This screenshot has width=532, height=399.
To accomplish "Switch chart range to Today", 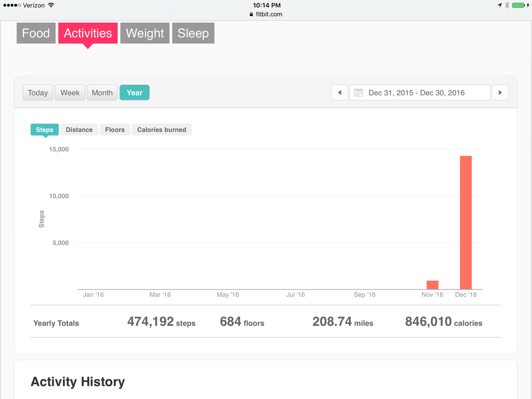I will [x=38, y=93].
